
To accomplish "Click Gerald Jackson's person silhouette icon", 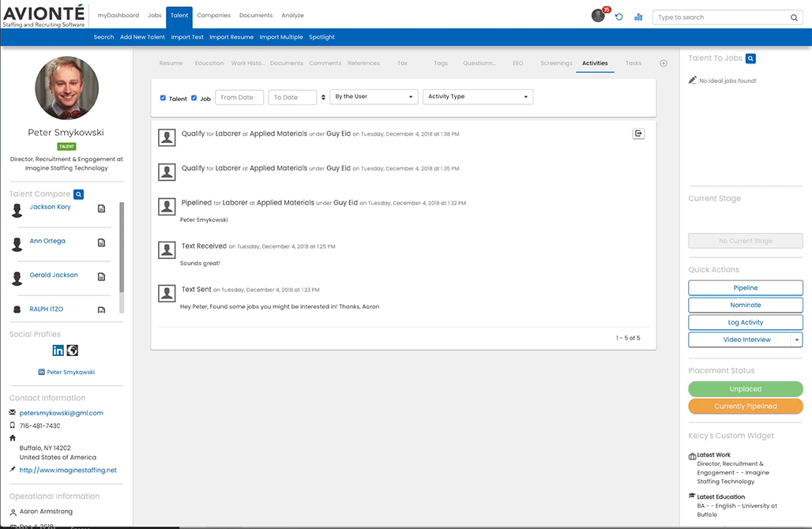I will point(17,279).
